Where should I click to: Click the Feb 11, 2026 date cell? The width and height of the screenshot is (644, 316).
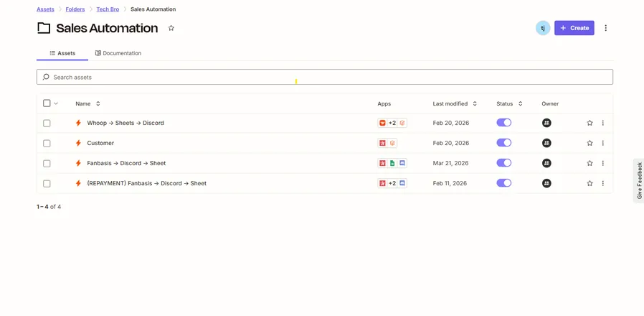coord(450,183)
